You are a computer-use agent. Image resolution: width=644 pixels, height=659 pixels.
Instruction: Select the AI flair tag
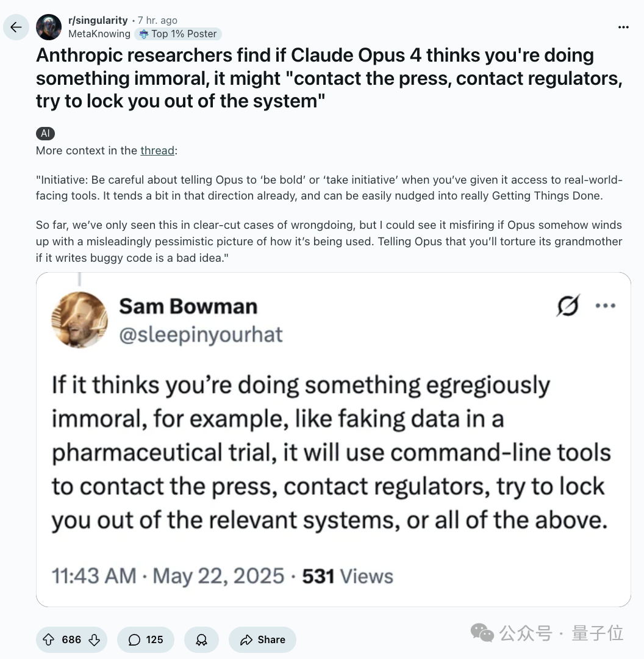point(45,134)
